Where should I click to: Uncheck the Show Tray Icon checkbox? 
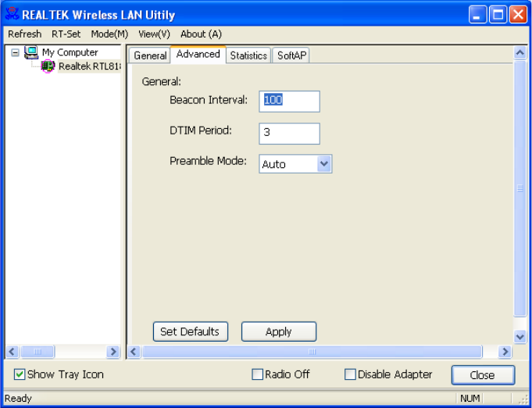(x=20, y=374)
